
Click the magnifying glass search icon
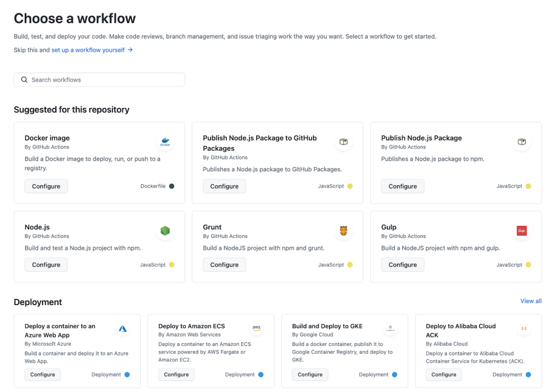[24, 79]
